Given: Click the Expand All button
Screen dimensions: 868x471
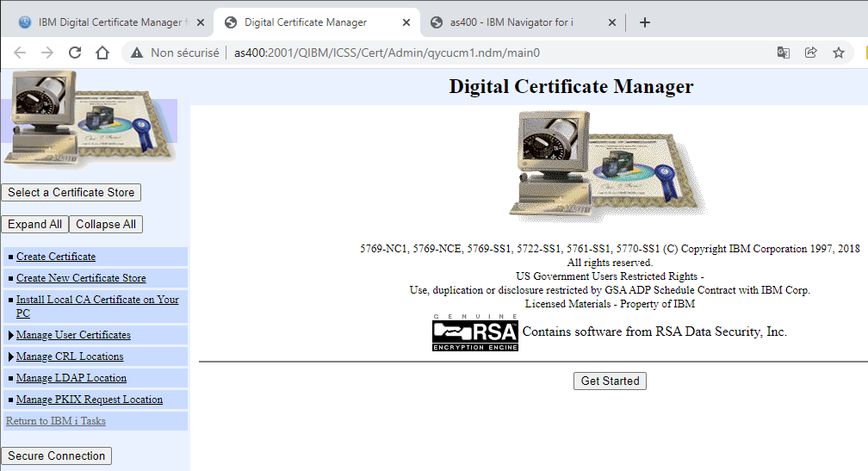Looking at the screenshot, I should point(34,224).
